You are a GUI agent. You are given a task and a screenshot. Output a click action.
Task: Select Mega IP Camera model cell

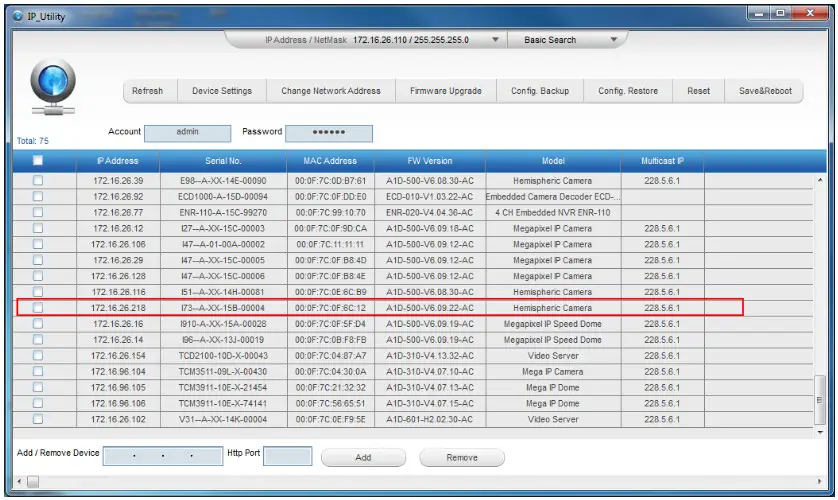pos(553,371)
